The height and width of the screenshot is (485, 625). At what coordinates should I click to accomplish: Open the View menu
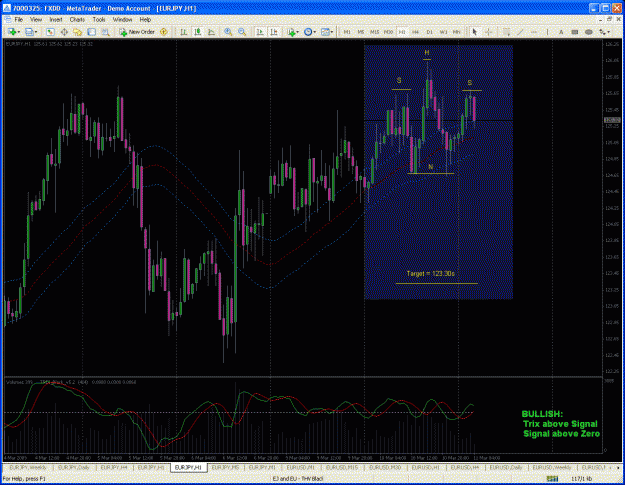click(x=36, y=20)
